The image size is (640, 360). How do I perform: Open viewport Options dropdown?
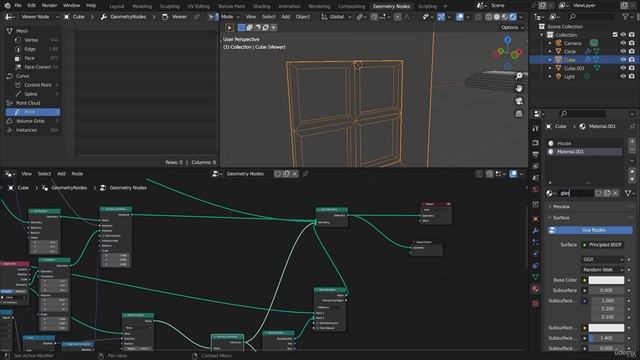(512, 27)
